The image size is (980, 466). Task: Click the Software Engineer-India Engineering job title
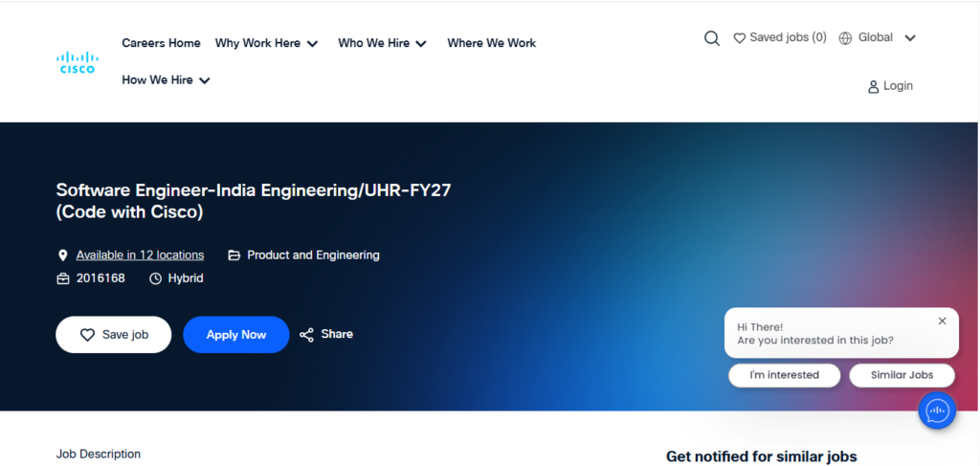pyautogui.click(x=253, y=201)
